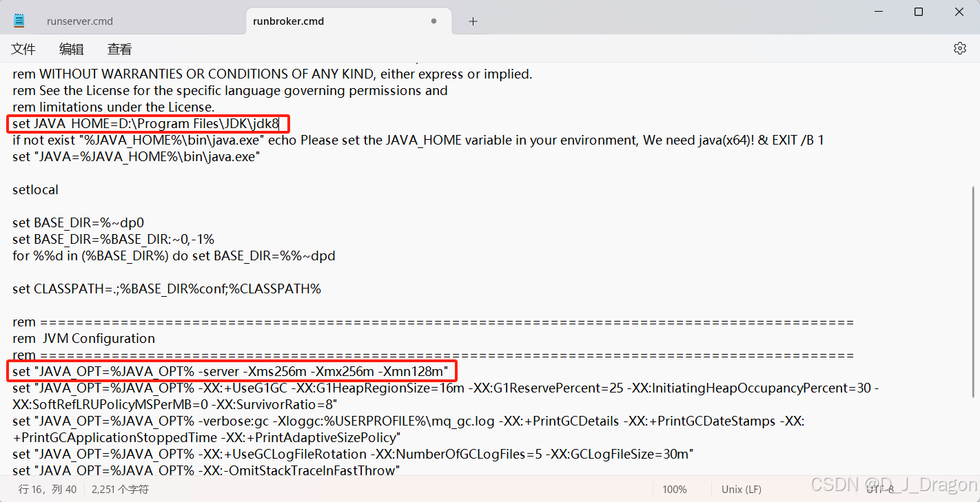The height and width of the screenshot is (502, 980).
Task: Click the rem JVM Configuration line
Action: point(83,339)
